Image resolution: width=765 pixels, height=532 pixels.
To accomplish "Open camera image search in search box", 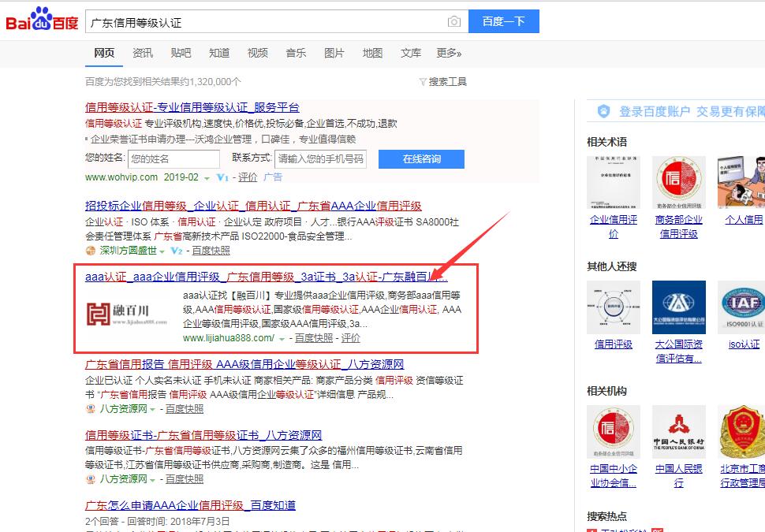I will pos(453,21).
